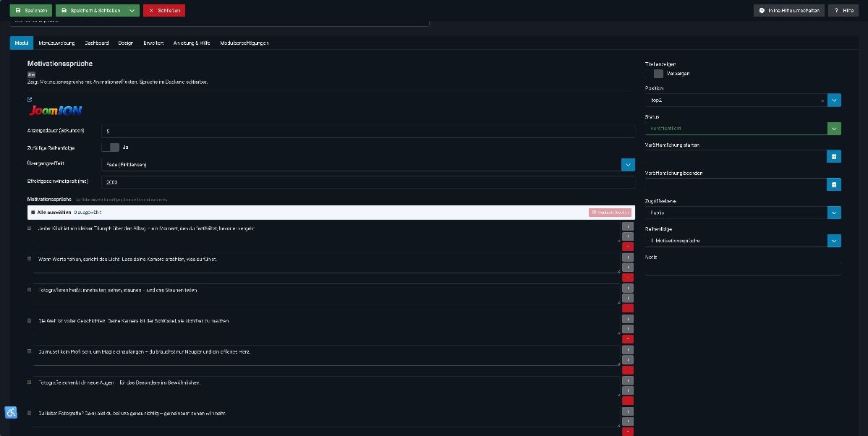Image resolution: width=868 pixels, height=436 pixels.
Task: Click the Anzeigedauer (Sekunden) input field
Action: 368,131
